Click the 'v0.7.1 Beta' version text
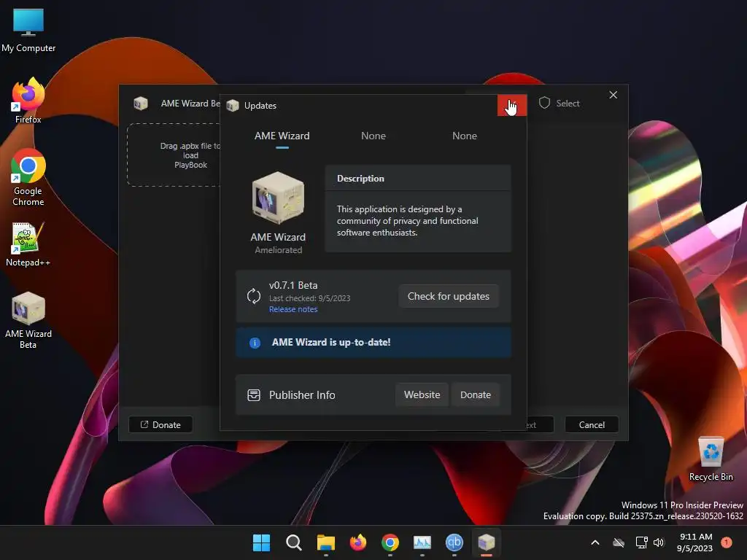747x560 pixels. 293,285
